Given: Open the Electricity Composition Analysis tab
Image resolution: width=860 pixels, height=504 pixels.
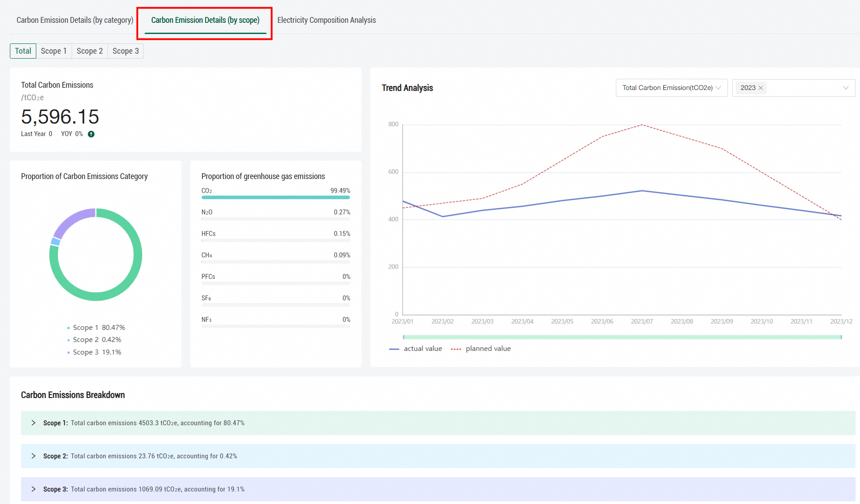Looking at the screenshot, I should coord(326,20).
